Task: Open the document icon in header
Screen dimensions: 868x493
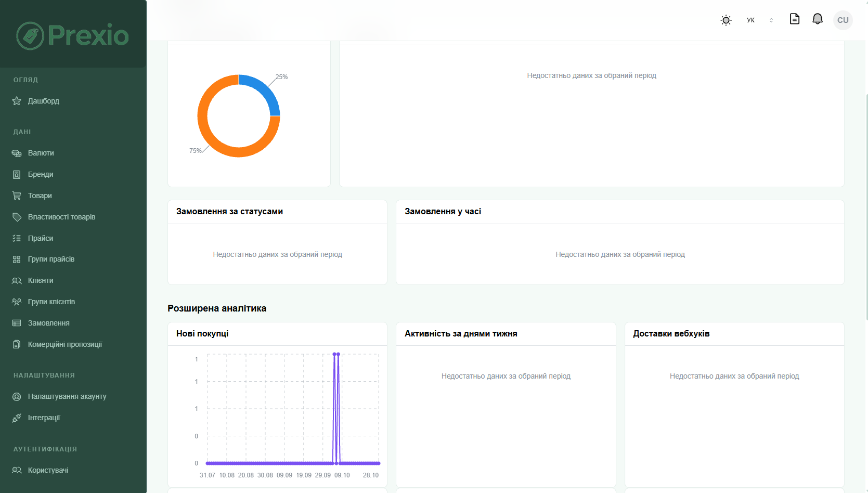Action: pyautogui.click(x=794, y=19)
